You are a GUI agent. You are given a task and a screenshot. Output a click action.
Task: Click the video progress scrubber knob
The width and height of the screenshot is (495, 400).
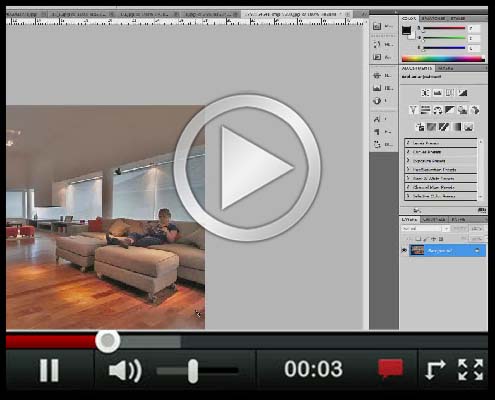pos(108,341)
